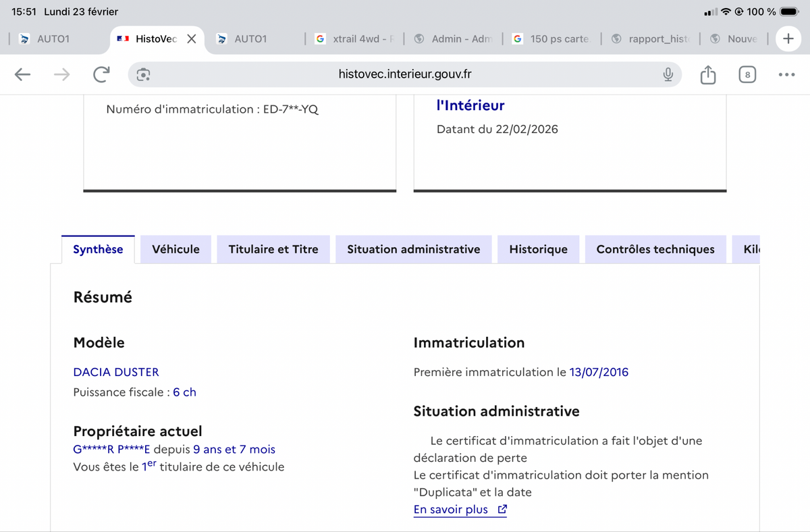Open the tab overview showing 8 tabs
This screenshot has width=810, height=532.
click(x=747, y=75)
